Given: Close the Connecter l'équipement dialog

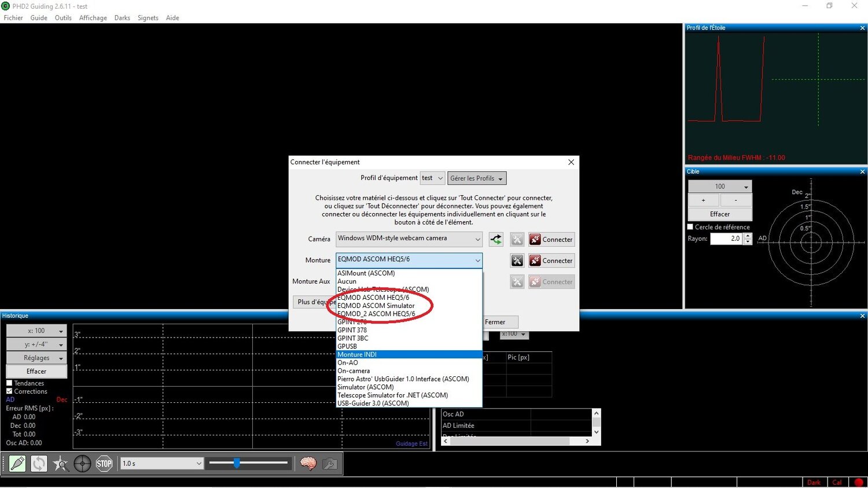Looking at the screenshot, I should [571, 162].
